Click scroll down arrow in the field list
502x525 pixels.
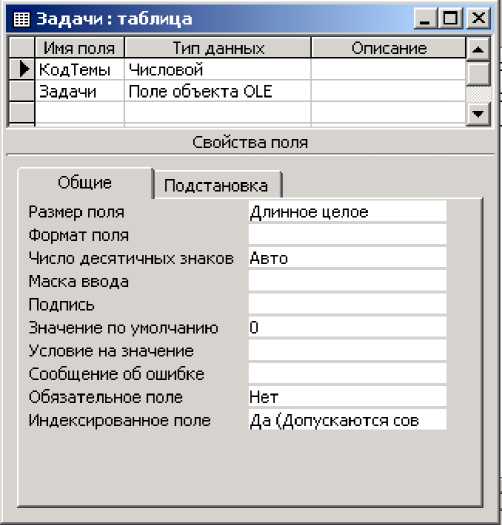click(x=478, y=114)
